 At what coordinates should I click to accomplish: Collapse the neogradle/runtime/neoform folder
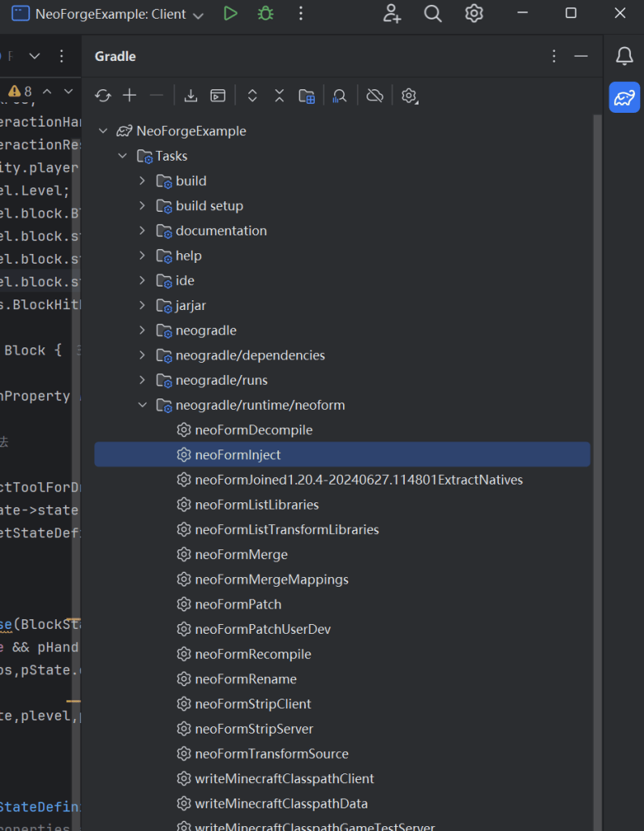point(142,405)
